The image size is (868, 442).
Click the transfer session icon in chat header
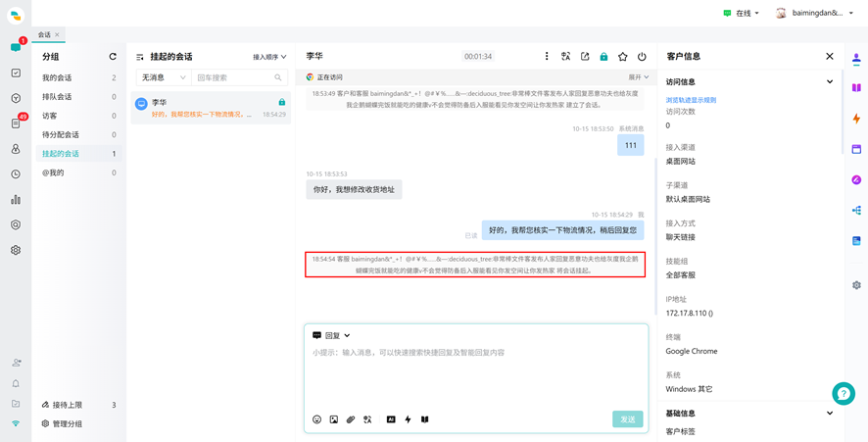(585, 56)
